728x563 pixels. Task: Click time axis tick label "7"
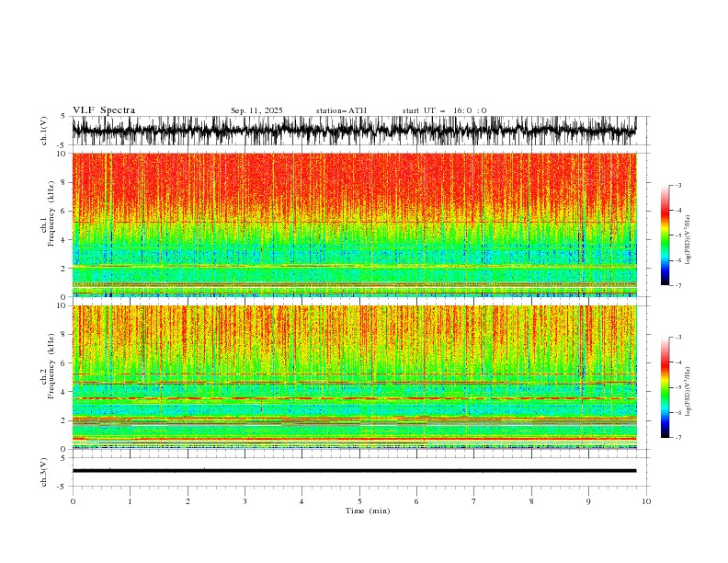474,501
